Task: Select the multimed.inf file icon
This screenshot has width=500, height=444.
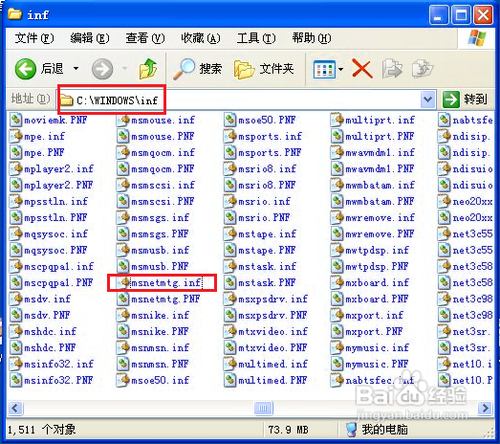Action: click(x=230, y=364)
